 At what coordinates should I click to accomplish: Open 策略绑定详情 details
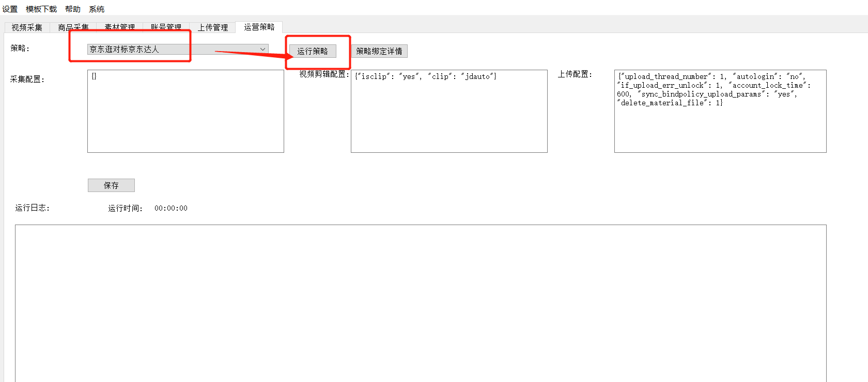379,51
